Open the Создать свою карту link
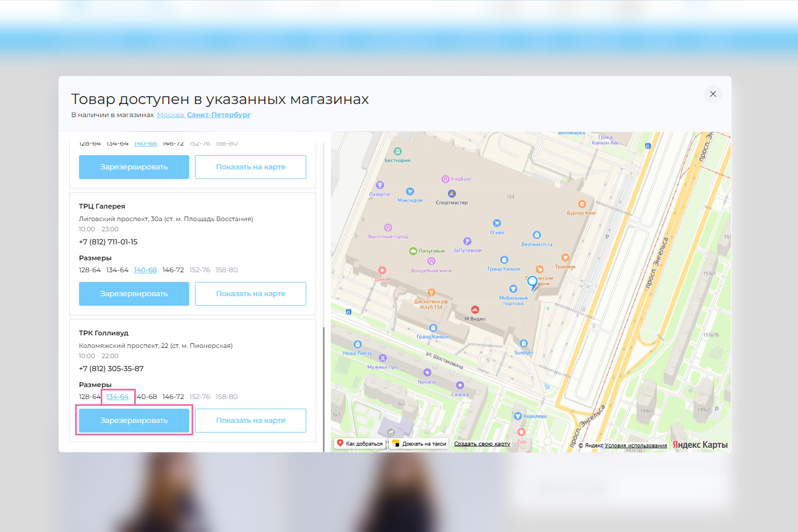Image resolution: width=798 pixels, height=532 pixels. (x=482, y=444)
